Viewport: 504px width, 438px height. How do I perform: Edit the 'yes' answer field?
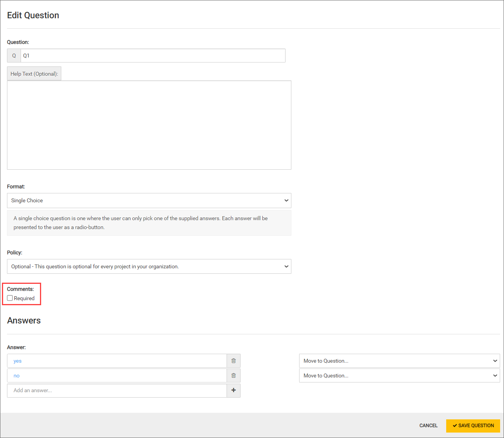(117, 361)
